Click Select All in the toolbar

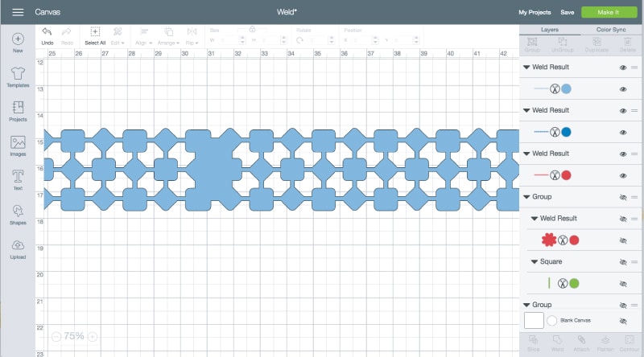coord(95,34)
